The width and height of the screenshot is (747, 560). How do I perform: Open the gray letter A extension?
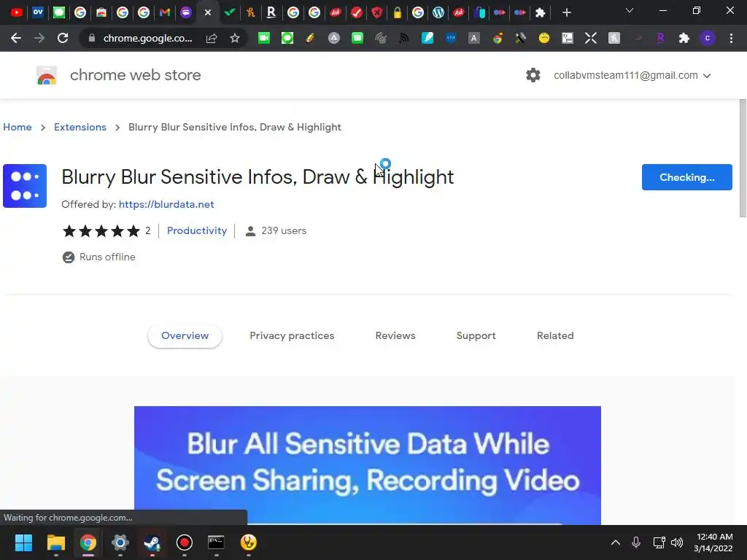[x=473, y=38]
